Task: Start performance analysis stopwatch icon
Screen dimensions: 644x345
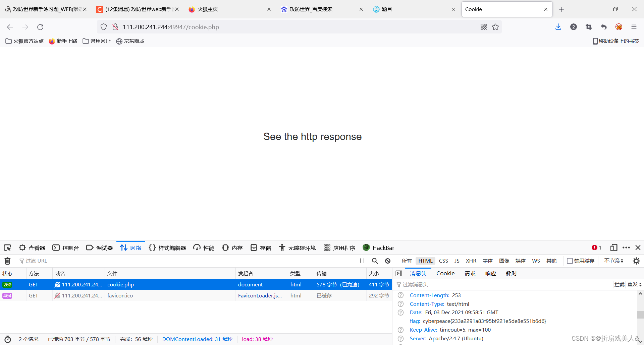Action: click(x=8, y=339)
